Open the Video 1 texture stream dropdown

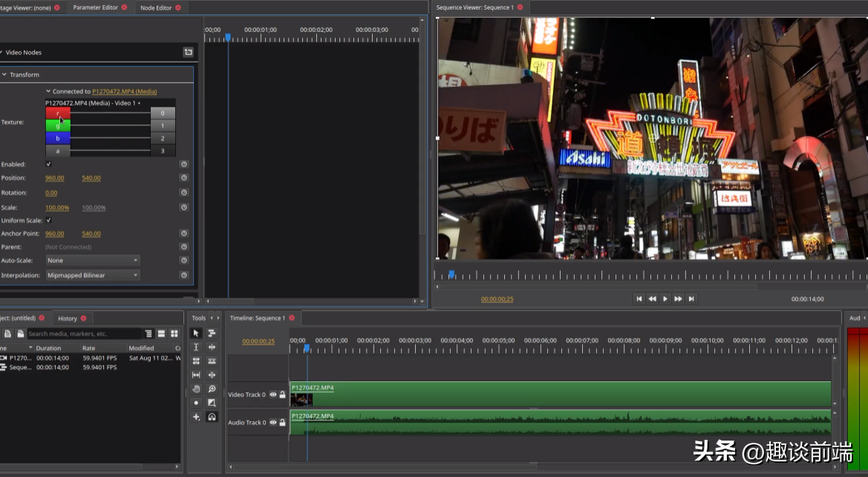pos(93,103)
